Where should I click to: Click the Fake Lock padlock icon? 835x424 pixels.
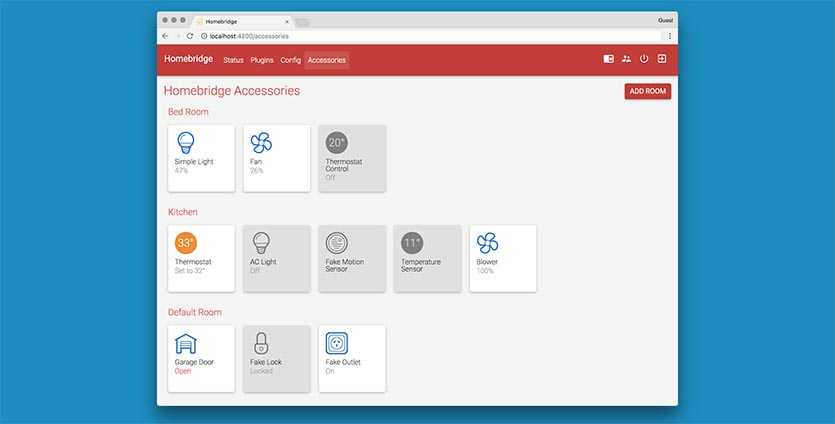coord(261,343)
